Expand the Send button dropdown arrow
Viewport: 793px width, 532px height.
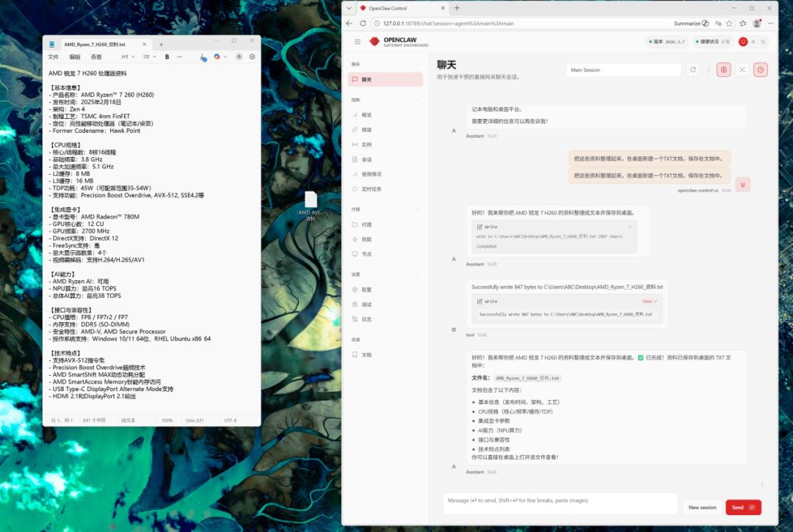[x=751, y=507]
